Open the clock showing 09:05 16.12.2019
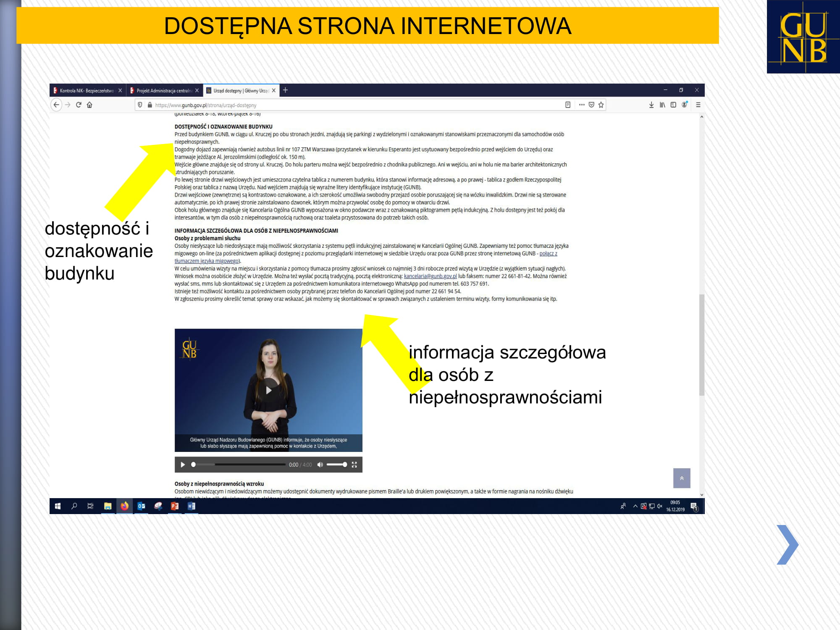 pos(675,506)
